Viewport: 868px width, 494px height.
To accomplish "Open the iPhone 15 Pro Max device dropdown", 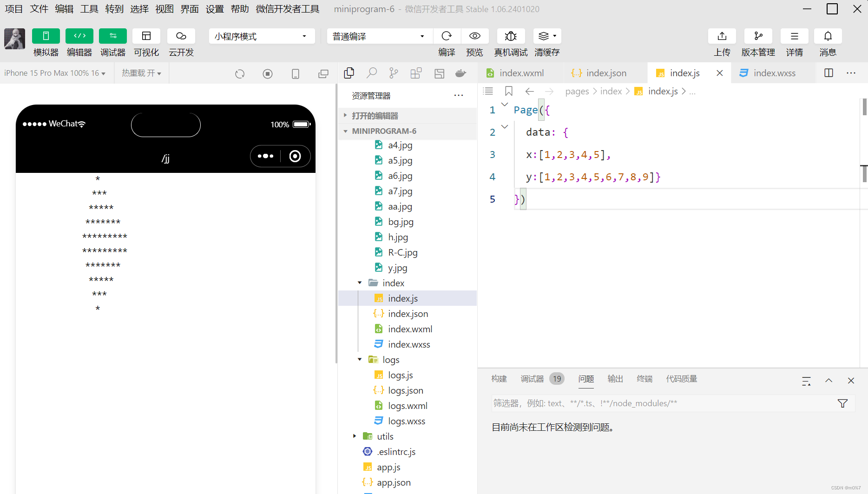I will (x=55, y=73).
